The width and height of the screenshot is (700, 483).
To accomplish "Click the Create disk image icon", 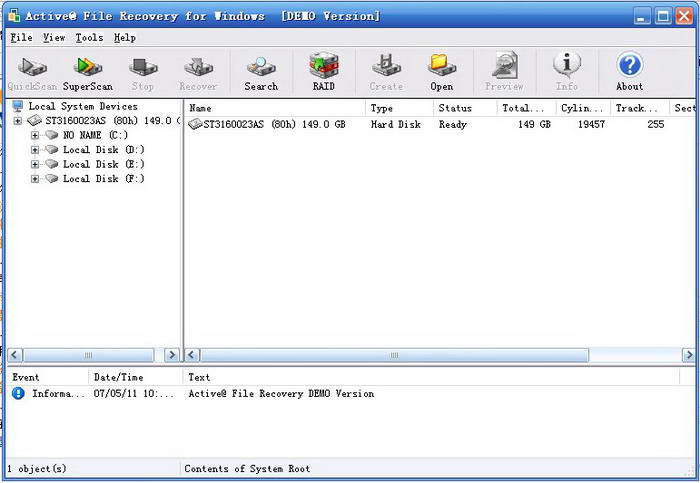I will 386,66.
